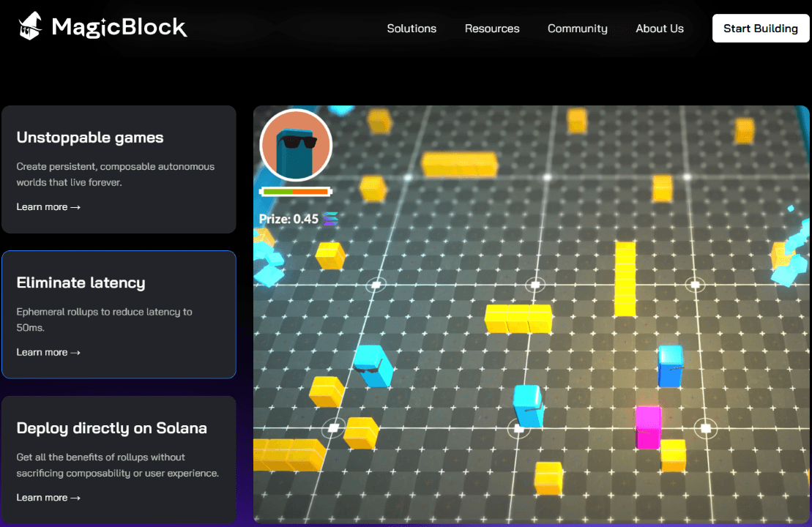This screenshot has height=527, width=812.
Task: Click the magenta pink cube on grid
Action: pos(648,427)
